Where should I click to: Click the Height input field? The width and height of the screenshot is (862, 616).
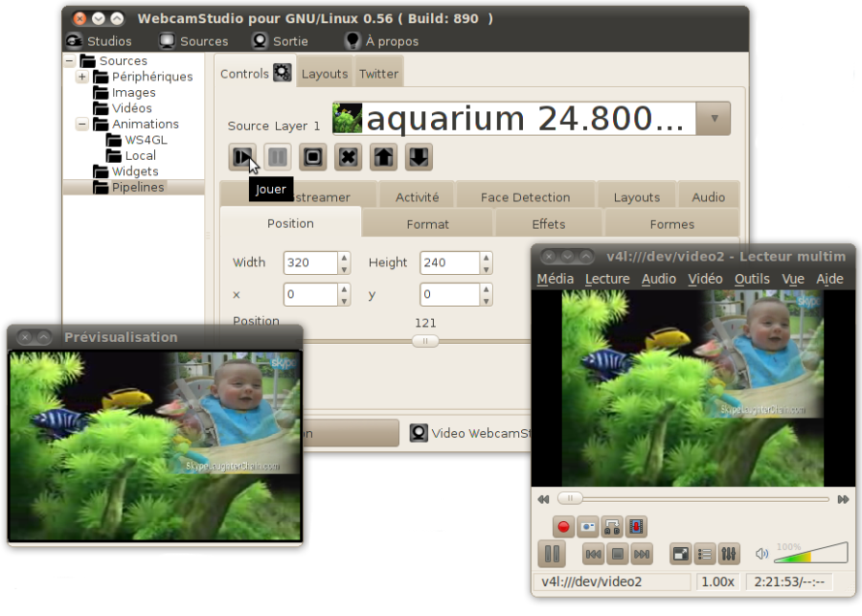pyautogui.click(x=450, y=262)
